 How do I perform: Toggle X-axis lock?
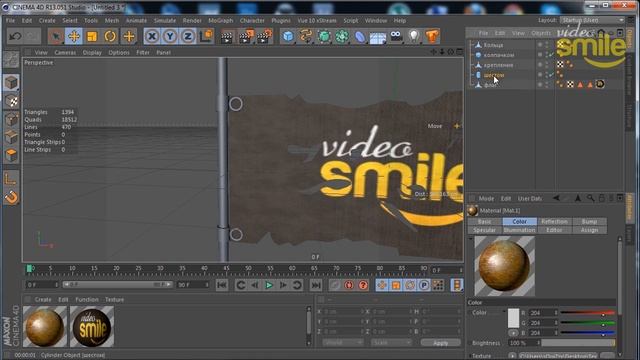[x=152, y=37]
